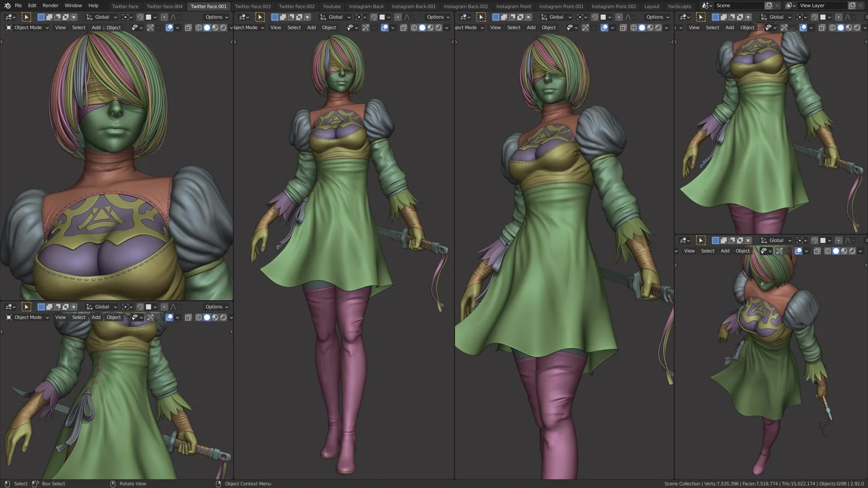Open the Global transform orientation dropdown
Image resolution: width=868 pixels, height=488 pixels.
[x=102, y=17]
